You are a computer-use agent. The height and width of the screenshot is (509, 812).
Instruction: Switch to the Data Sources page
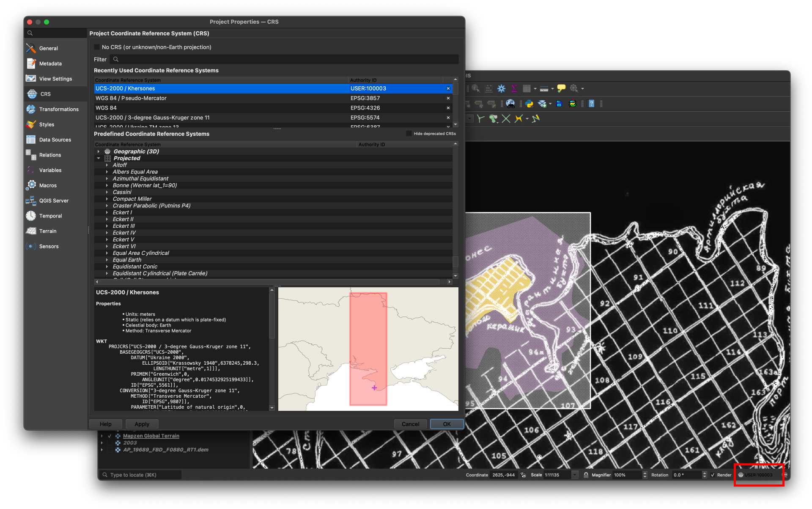(55, 140)
